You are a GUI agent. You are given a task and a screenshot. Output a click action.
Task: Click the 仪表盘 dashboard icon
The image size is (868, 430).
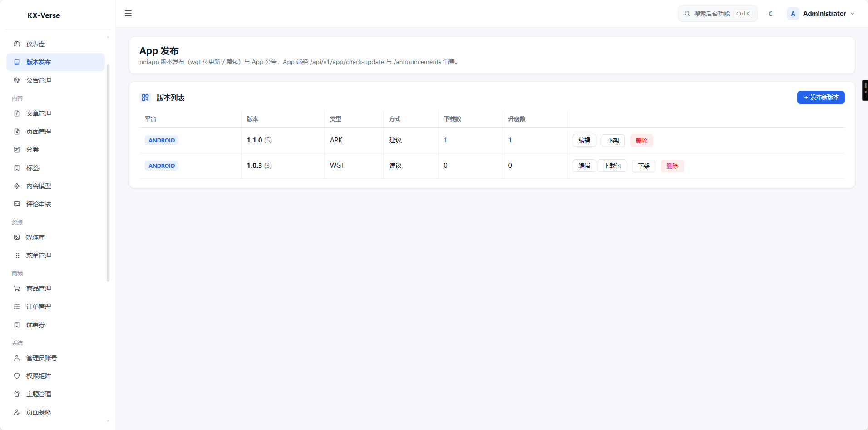tap(17, 44)
